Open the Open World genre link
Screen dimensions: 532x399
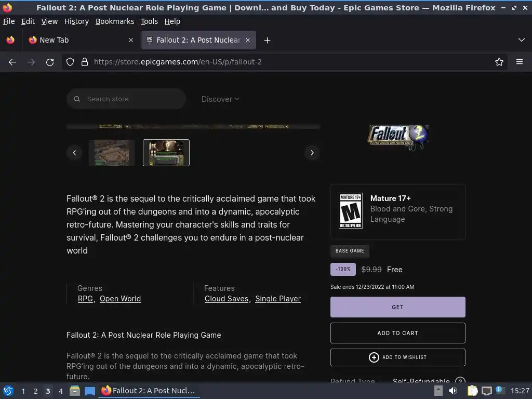click(x=120, y=299)
